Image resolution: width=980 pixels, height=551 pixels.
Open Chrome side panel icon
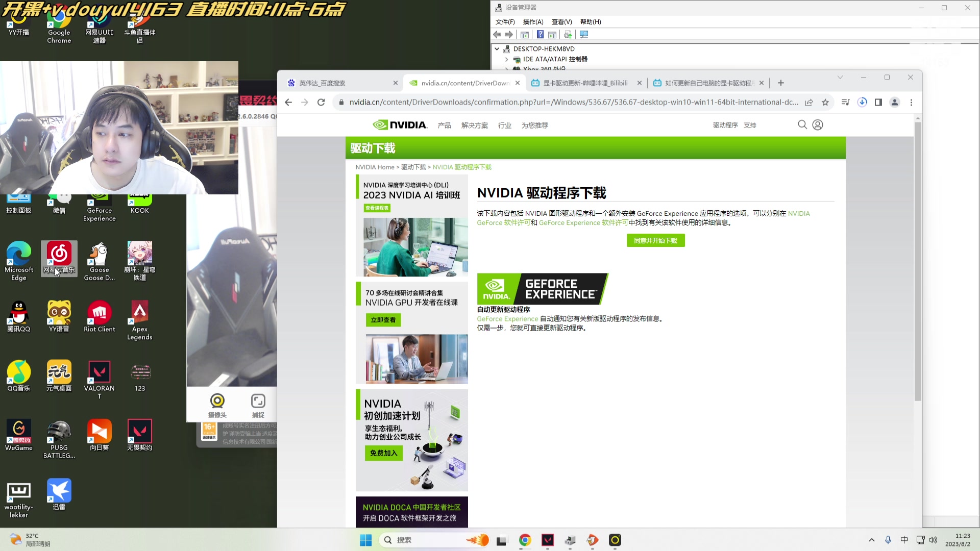point(878,103)
